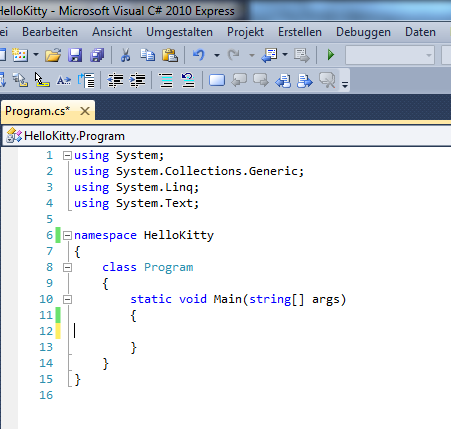This screenshot has height=429, width=451.
Task: Open the Ansicht menu
Action: [x=112, y=32]
